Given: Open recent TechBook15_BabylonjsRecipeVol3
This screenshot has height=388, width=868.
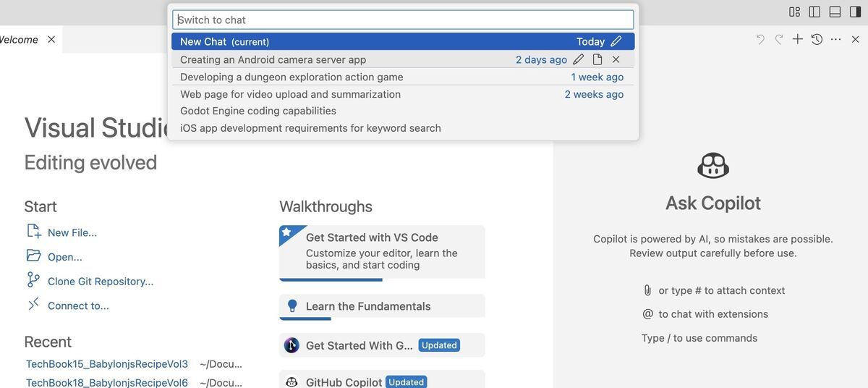Looking at the screenshot, I should pyautogui.click(x=107, y=364).
